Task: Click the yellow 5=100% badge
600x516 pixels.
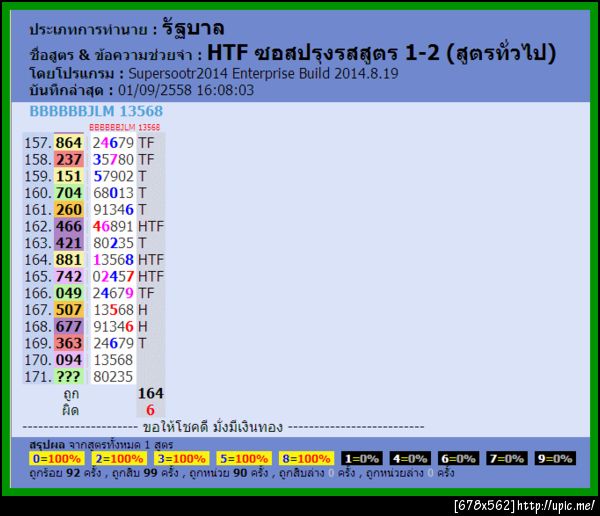Action: tap(244, 459)
